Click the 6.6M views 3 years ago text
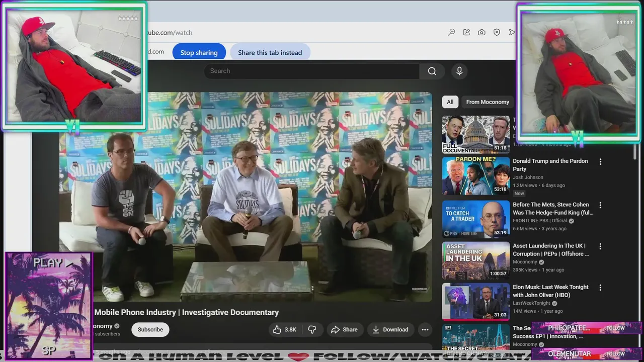 [539, 229]
